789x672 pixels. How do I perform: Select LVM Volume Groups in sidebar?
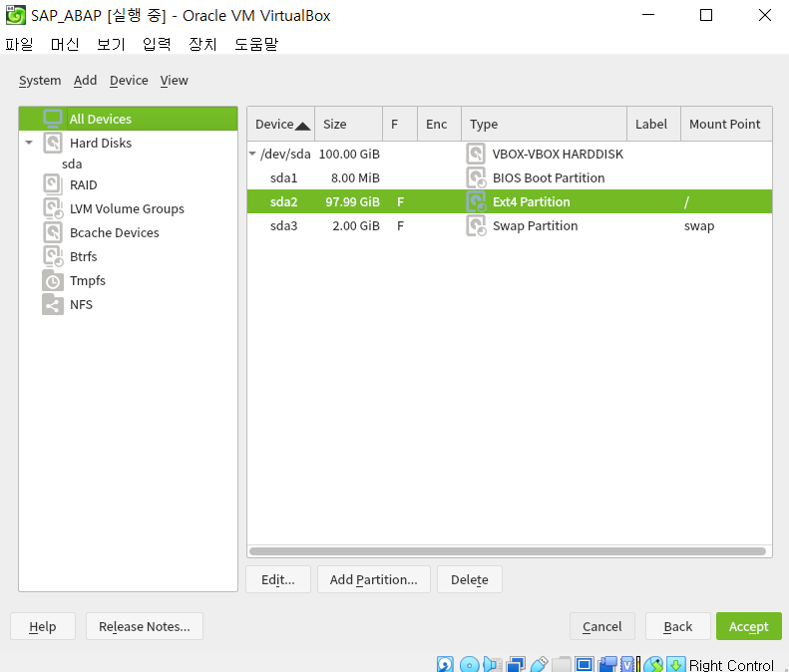click(x=127, y=208)
